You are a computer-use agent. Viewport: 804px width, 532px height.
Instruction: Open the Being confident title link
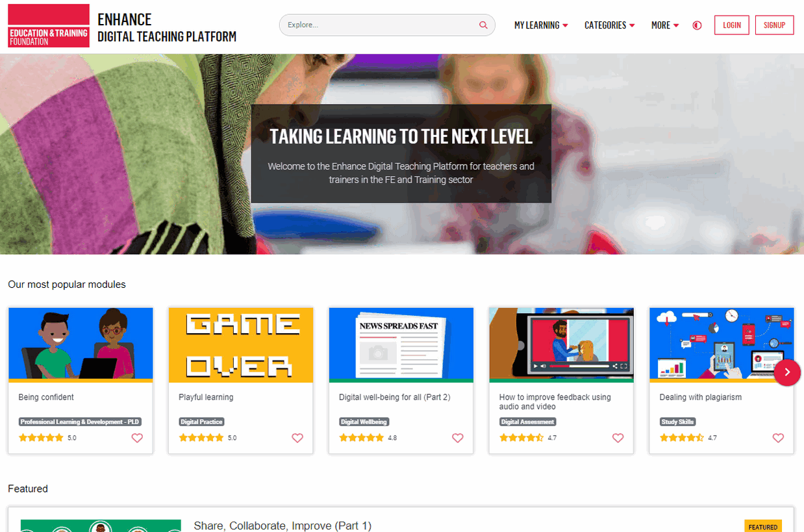point(46,397)
